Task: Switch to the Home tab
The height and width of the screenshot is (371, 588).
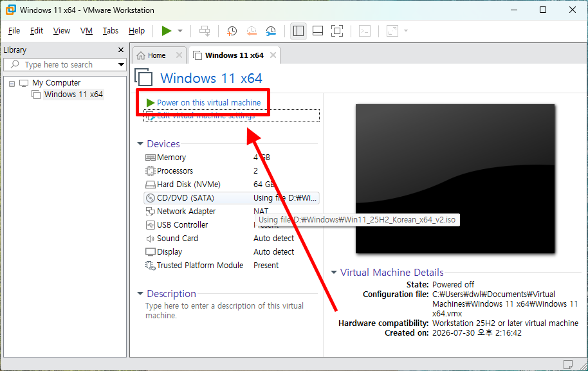Action: click(157, 55)
